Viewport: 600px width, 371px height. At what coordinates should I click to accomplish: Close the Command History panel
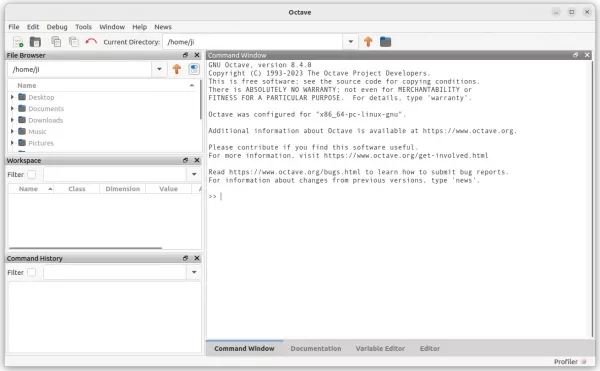click(x=197, y=258)
